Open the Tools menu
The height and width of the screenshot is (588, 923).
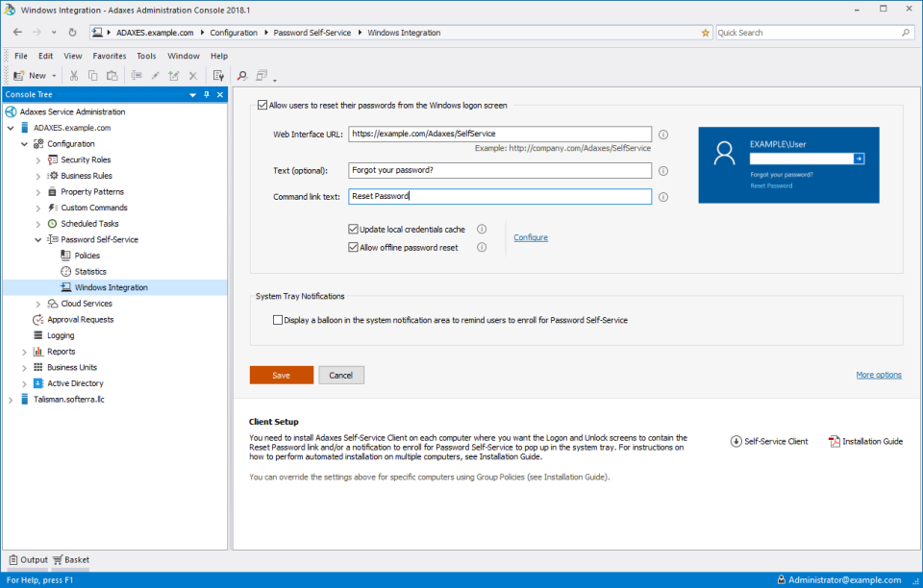point(146,56)
